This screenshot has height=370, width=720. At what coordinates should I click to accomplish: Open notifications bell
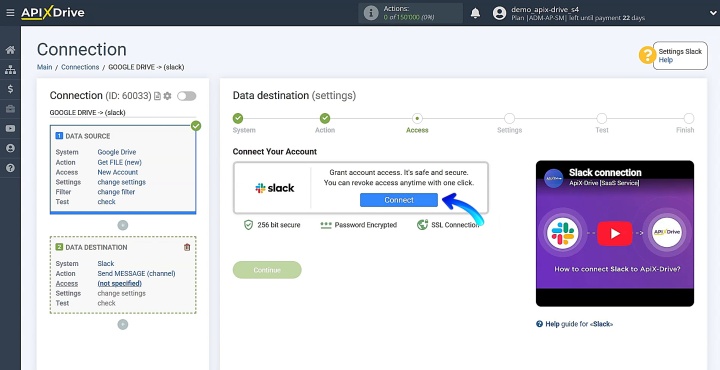click(475, 13)
